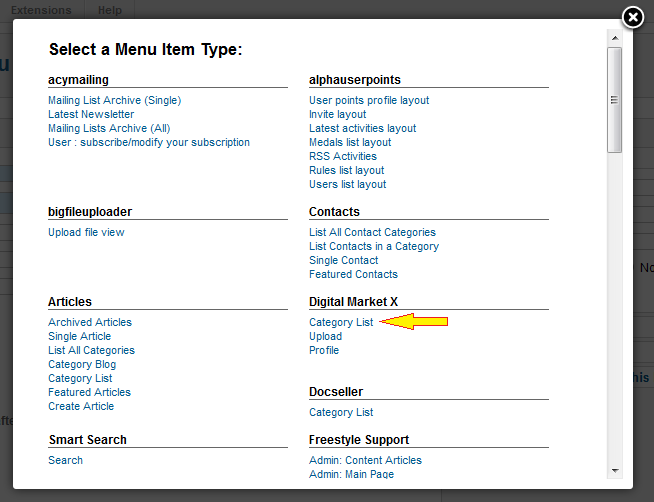The width and height of the screenshot is (654, 502).
Task: Choose Invite layout
Action: [337, 114]
